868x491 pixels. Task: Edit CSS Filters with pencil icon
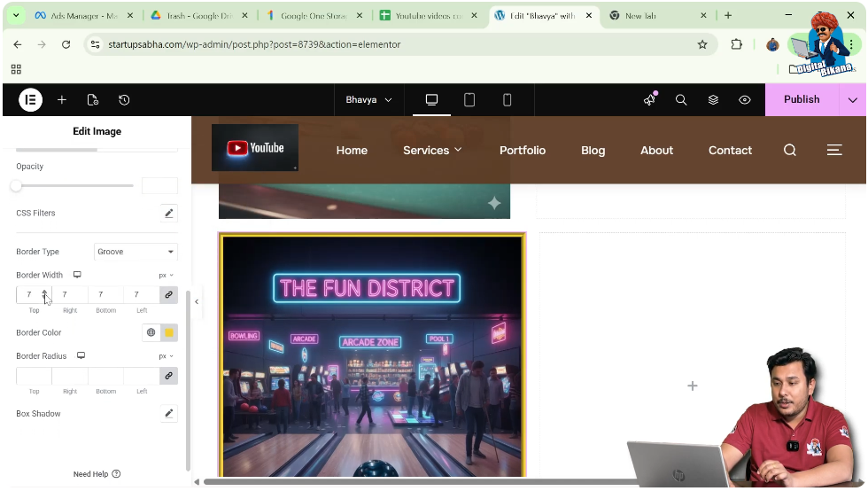pyautogui.click(x=168, y=213)
